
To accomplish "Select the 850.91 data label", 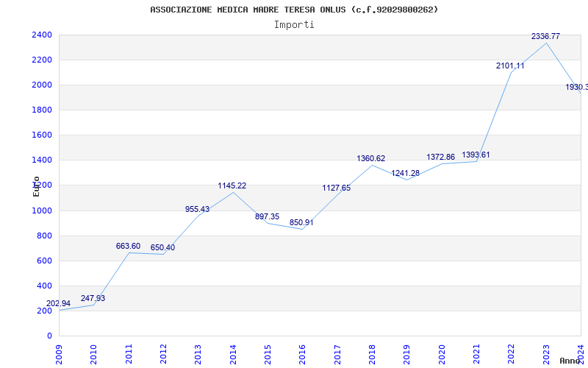I will coord(301,222).
